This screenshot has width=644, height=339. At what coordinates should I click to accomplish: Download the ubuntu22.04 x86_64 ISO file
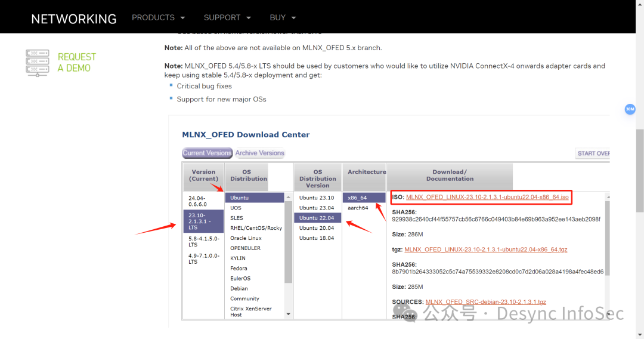point(487,198)
